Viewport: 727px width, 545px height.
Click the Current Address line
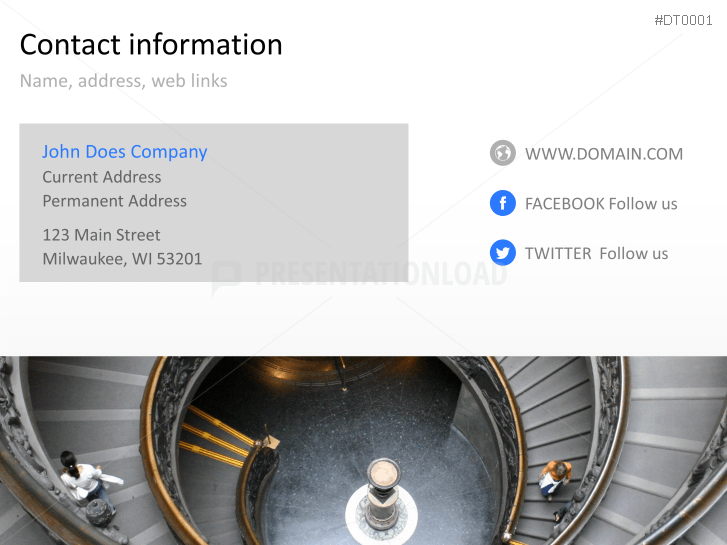point(102,177)
